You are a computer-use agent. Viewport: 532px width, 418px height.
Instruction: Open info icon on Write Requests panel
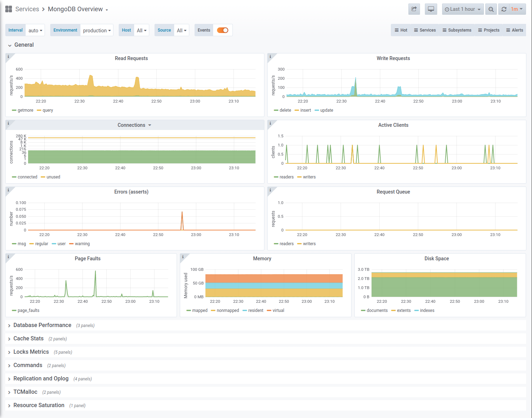tap(270, 57)
